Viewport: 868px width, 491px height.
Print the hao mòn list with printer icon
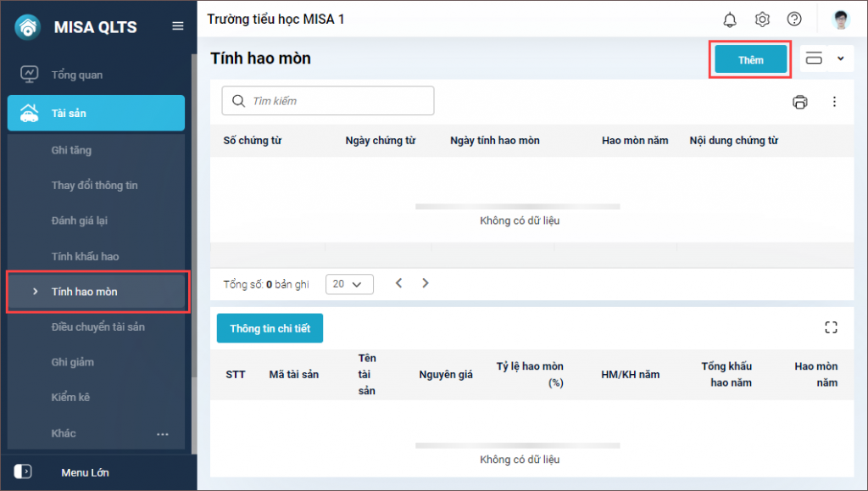[x=800, y=101]
